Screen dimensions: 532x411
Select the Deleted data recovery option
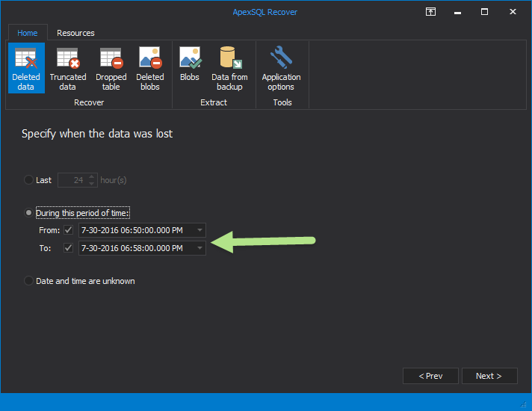coord(26,68)
